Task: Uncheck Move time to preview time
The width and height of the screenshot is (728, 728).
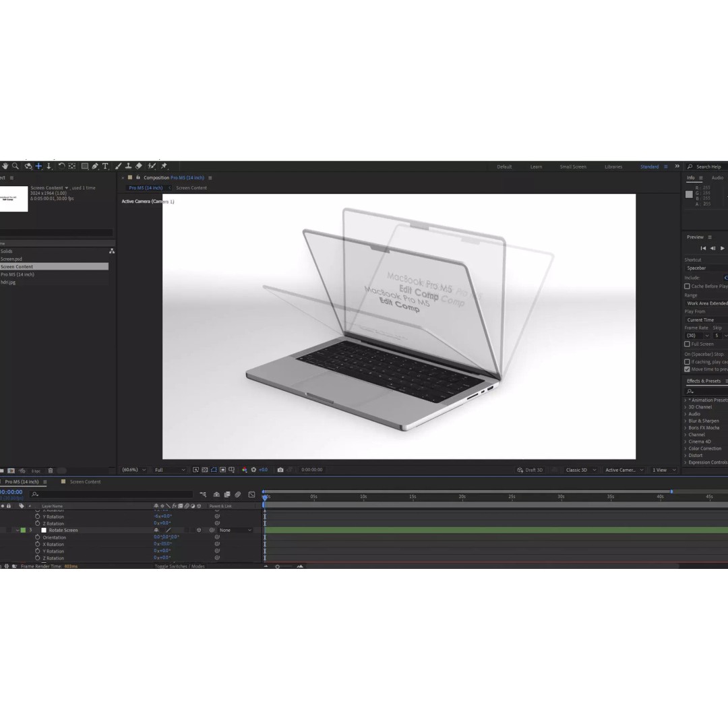Action: coord(687,369)
